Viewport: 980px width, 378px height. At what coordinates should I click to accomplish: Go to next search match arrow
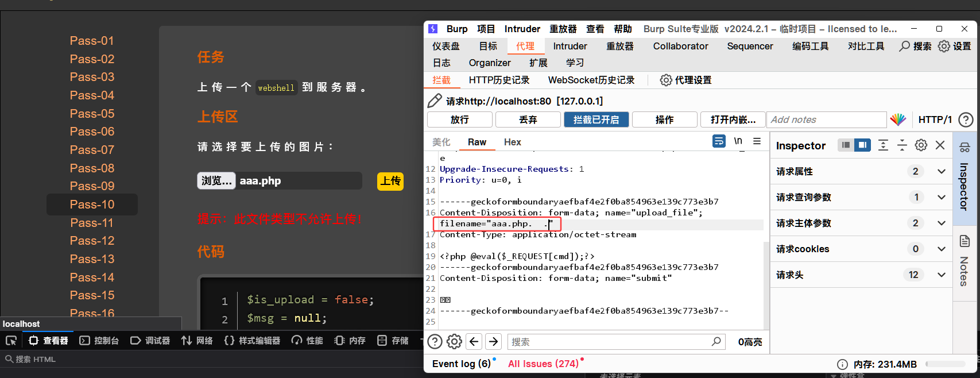tap(493, 342)
